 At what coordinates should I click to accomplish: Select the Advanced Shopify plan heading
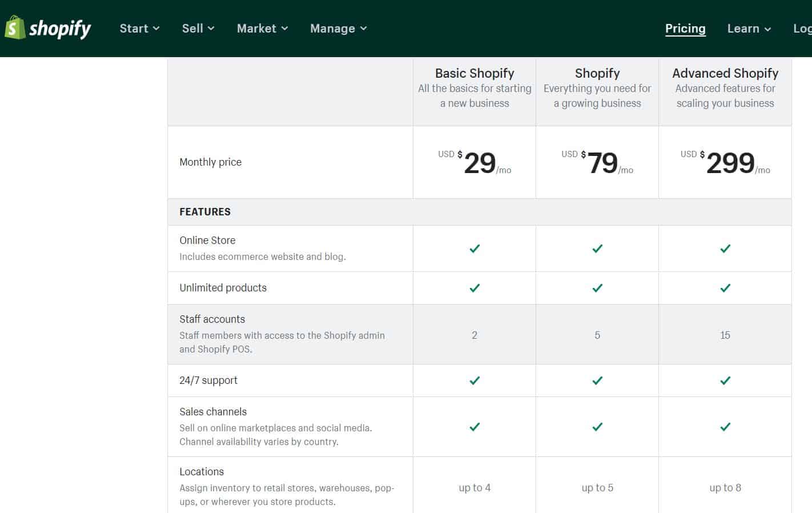coord(725,73)
